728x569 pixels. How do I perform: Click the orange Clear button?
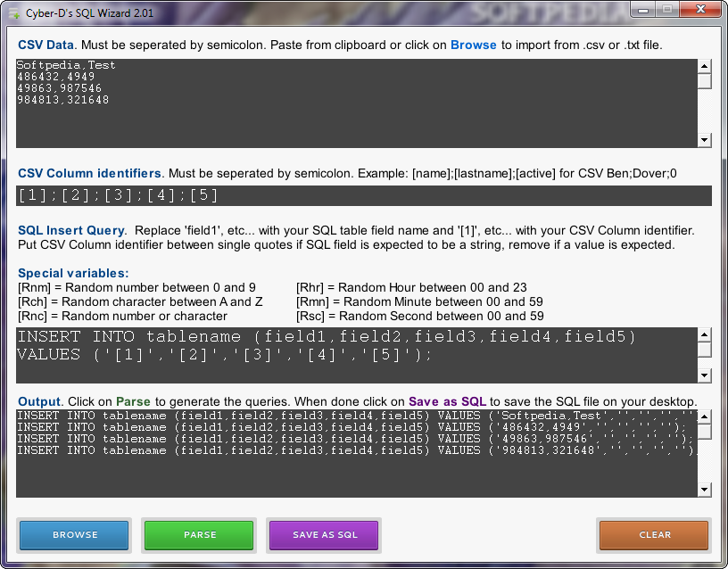654,535
